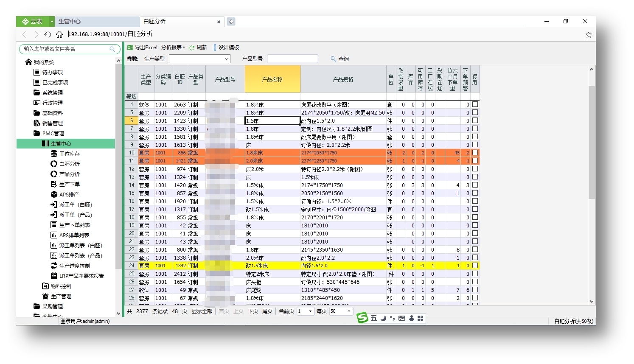634x364 pixels.
Task: Click the 产品型号 input field
Action: pos(292,59)
